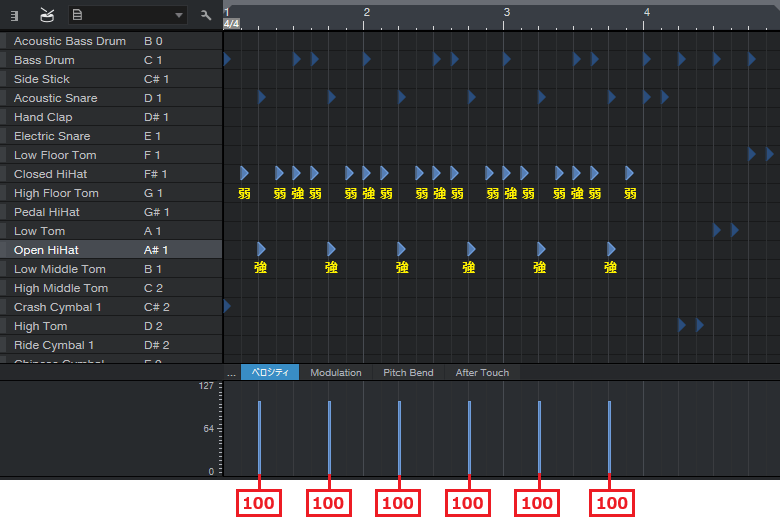Select the After Touch tab

click(482, 373)
